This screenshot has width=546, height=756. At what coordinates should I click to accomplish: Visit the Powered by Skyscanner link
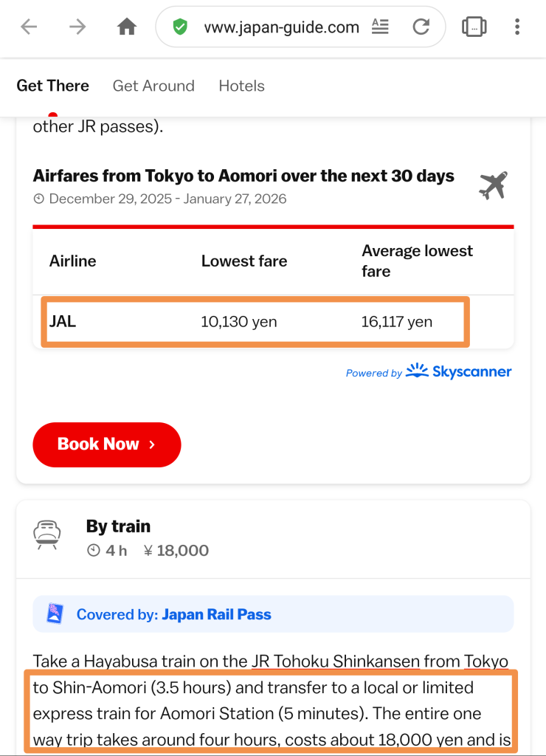(429, 371)
